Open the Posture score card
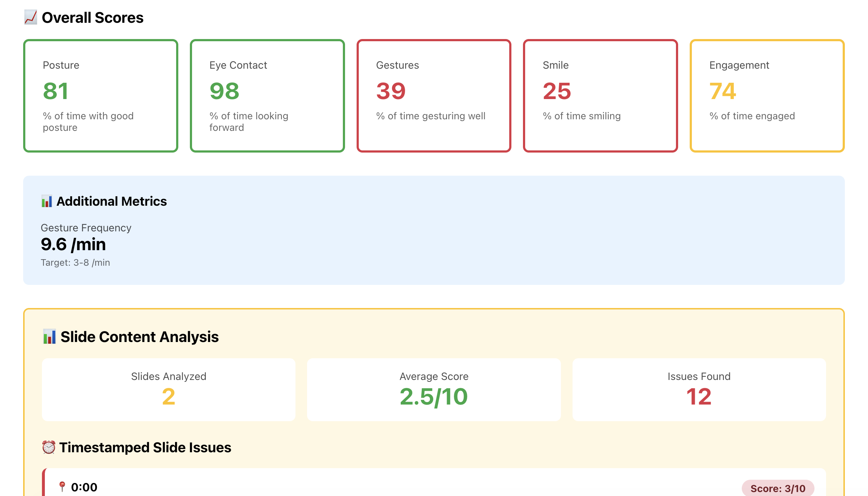The width and height of the screenshot is (868, 496). point(101,96)
